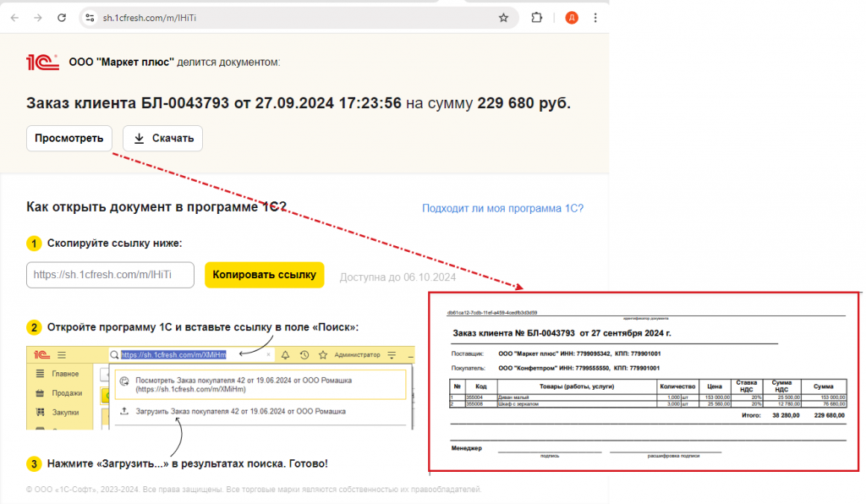Reload the page
Viewport: 866px width, 504px height.
click(62, 18)
